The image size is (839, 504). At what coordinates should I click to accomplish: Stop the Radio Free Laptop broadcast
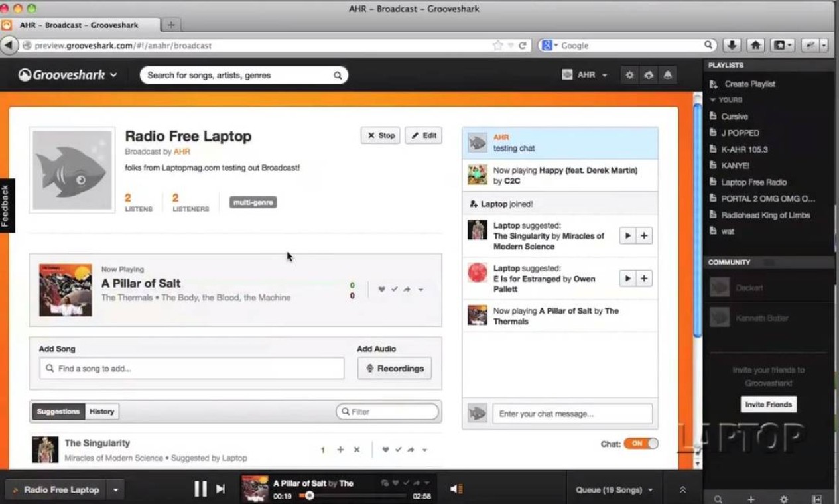[x=380, y=135]
